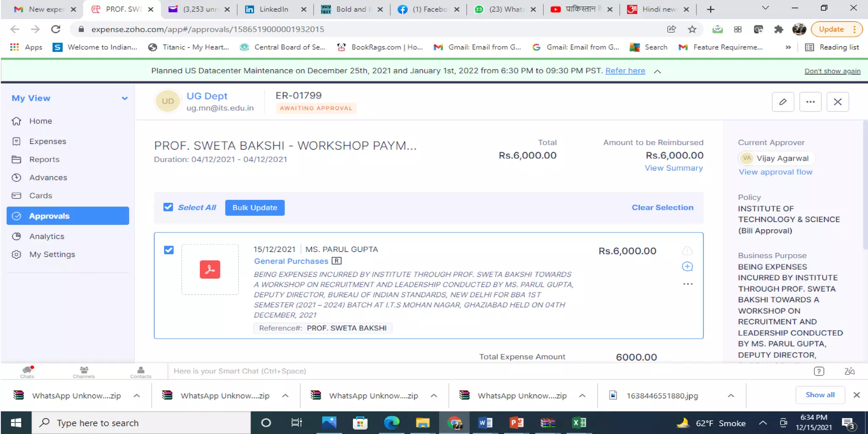
Task: Open Excel from the taskbar
Action: click(x=579, y=423)
